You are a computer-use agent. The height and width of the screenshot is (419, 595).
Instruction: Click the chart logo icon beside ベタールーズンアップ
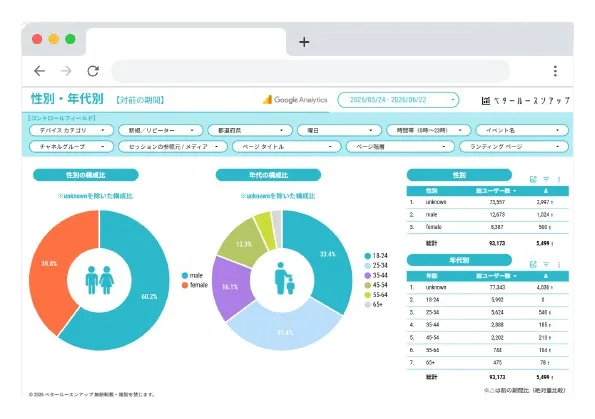486,101
